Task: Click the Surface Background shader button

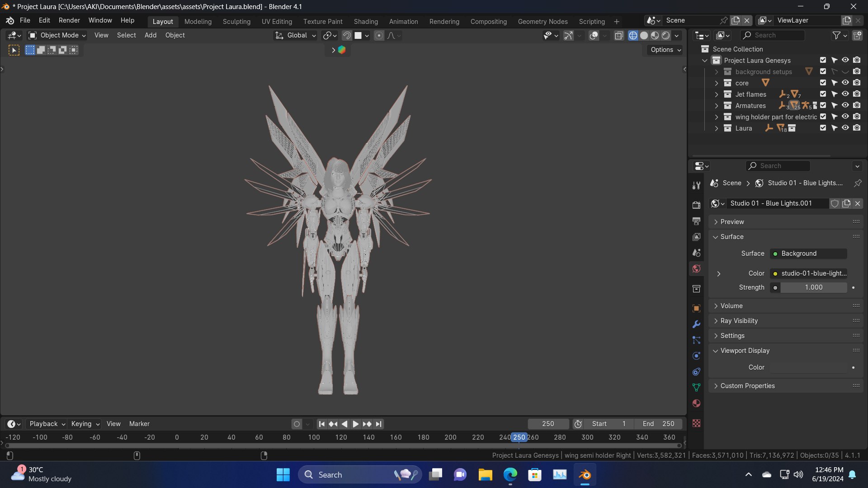Action: [808, 253]
